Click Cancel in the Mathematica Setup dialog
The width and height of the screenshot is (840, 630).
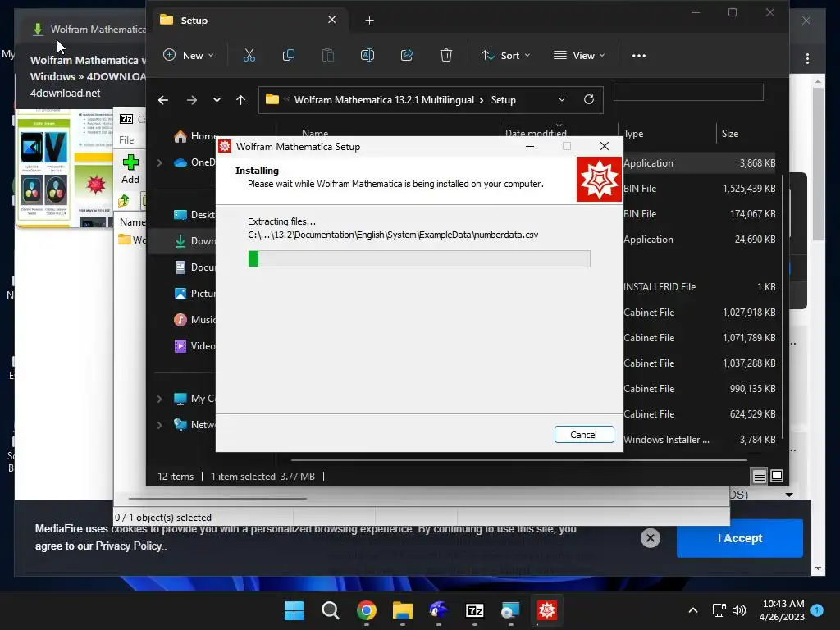tap(584, 435)
